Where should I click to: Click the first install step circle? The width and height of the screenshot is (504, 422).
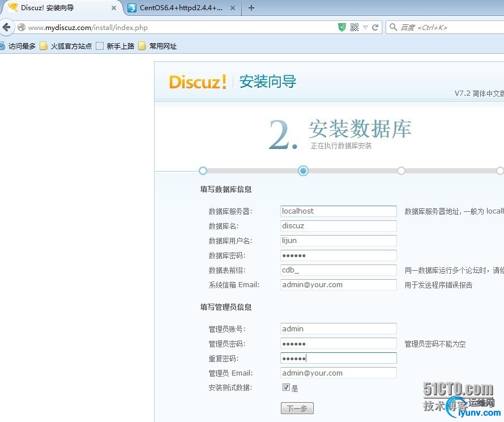click(x=203, y=170)
